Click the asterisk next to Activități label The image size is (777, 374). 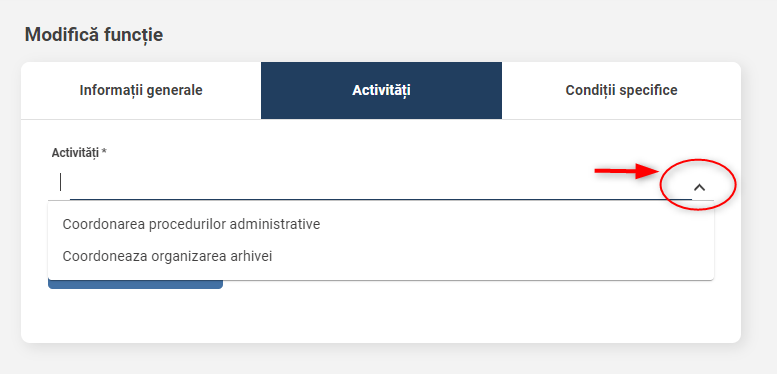tap(105, 152)
